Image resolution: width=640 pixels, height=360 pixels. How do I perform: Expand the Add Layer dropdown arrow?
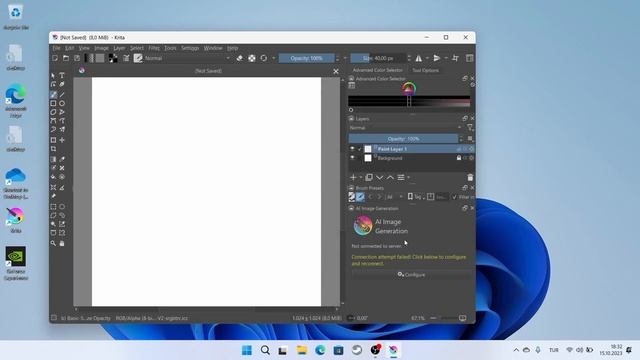361,178
